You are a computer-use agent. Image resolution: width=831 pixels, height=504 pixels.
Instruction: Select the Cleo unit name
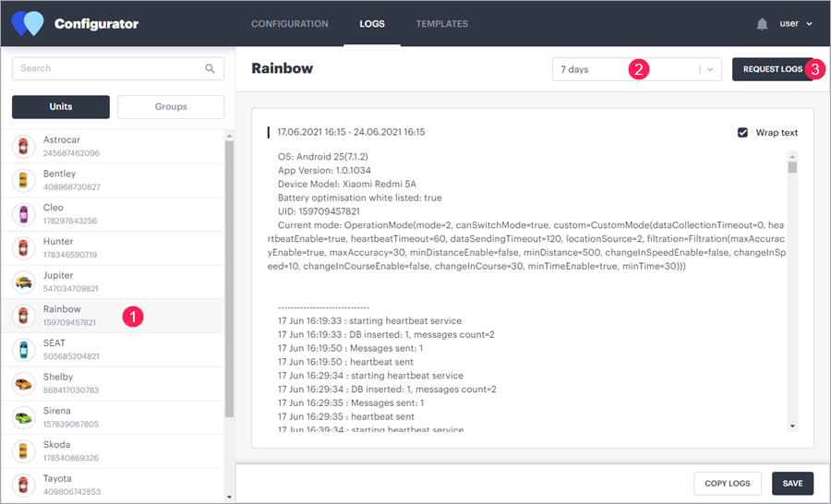pos(53,208)
